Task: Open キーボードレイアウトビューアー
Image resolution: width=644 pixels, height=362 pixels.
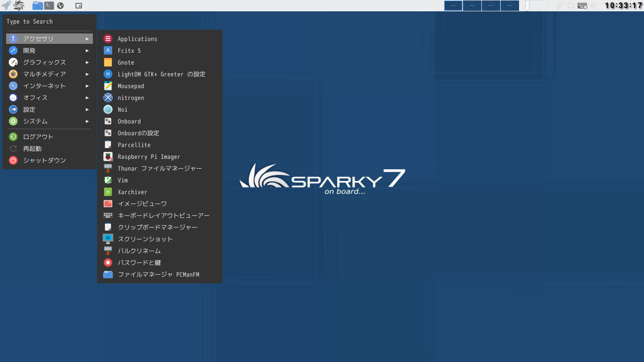Action: coord(159,215)
